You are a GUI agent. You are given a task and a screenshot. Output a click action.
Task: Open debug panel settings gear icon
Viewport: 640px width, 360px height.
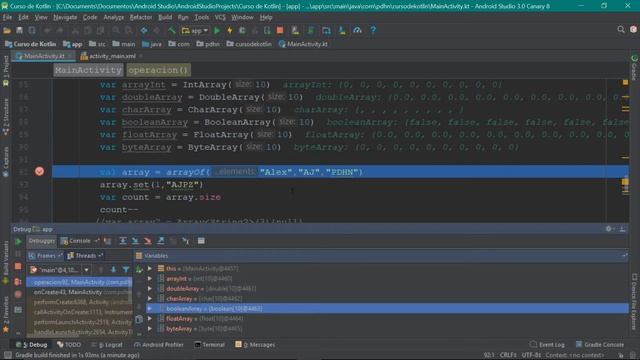point(609,229)
